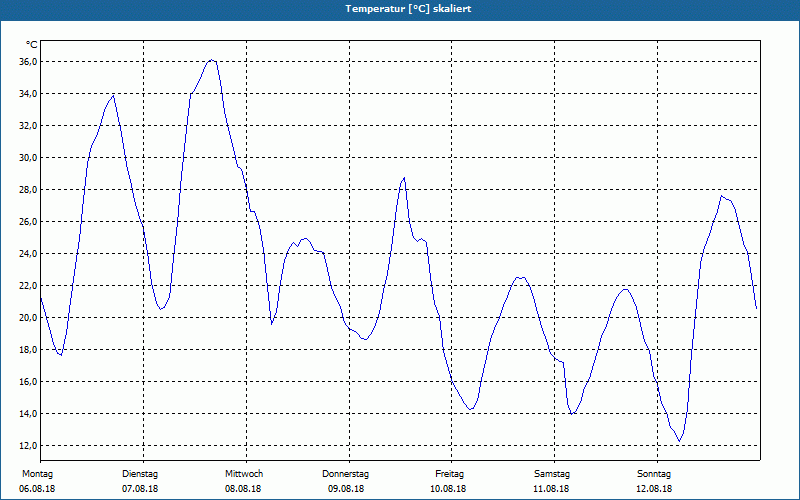This screenshot has height=500, width=800.
Task: Select the 30,0 axis value
Action: point(28,158)
